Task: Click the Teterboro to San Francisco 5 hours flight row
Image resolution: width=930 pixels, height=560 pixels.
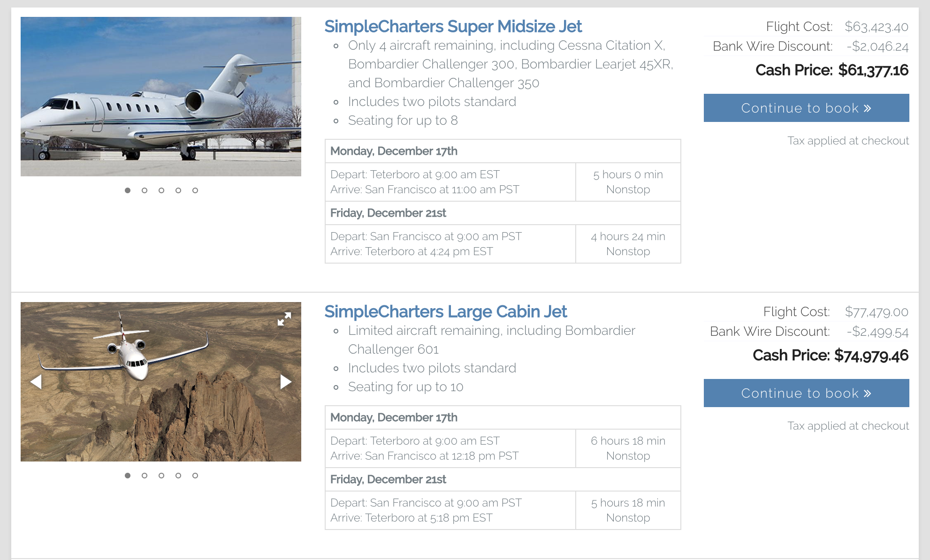Action: click(503, 182)
